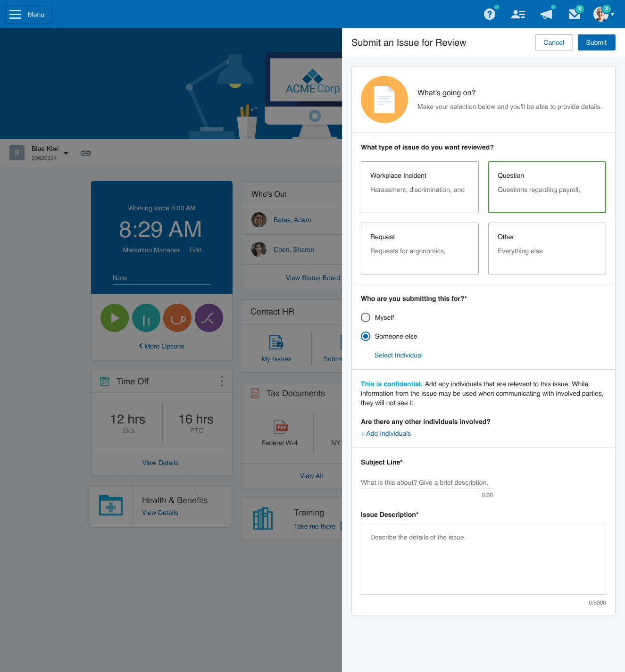Open the inbox envelope icon
Image resolution: width=625 pixels, height=672 pixels.
pos(575,14)
